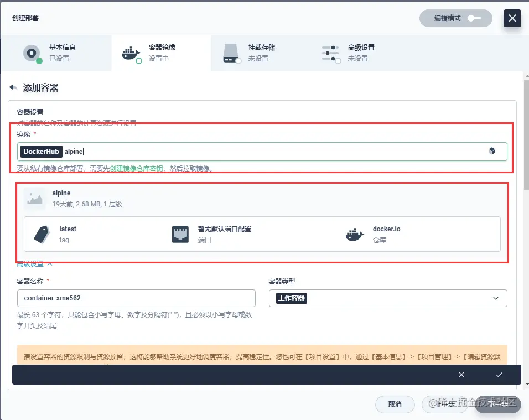Click the 暂无默认端口配置 text
This screenshot has width=529, height=420.
224,229
